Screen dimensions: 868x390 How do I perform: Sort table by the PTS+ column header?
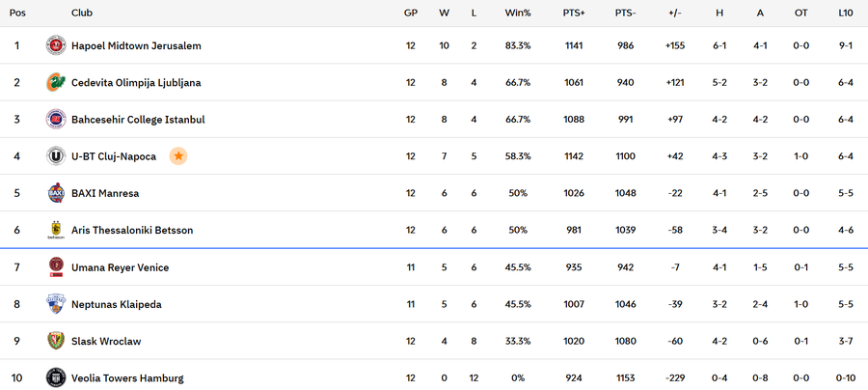pyautogui.click(x=574, y=13)
